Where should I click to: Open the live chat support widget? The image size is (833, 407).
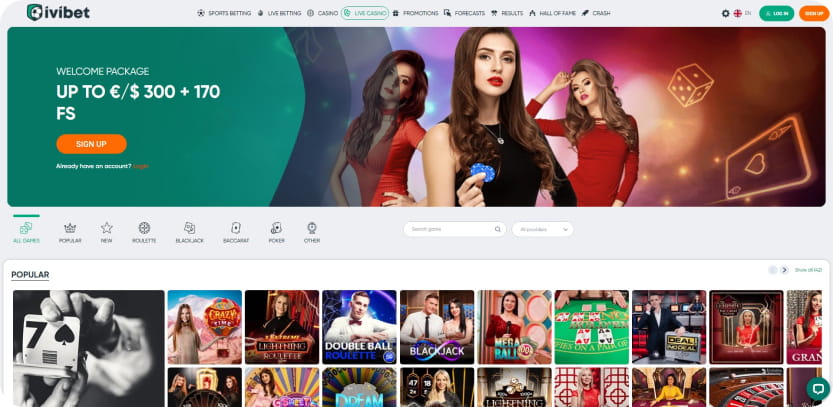(x=818, y=388)
